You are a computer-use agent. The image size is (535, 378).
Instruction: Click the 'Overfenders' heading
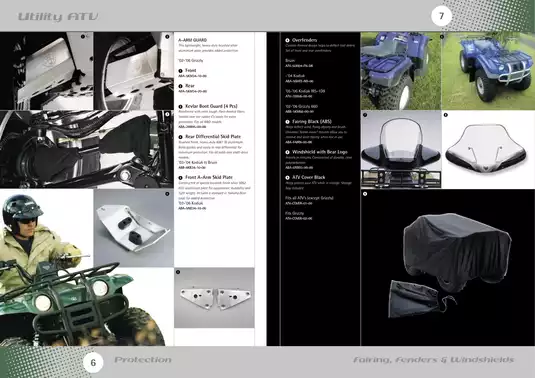tap(304, 40)
